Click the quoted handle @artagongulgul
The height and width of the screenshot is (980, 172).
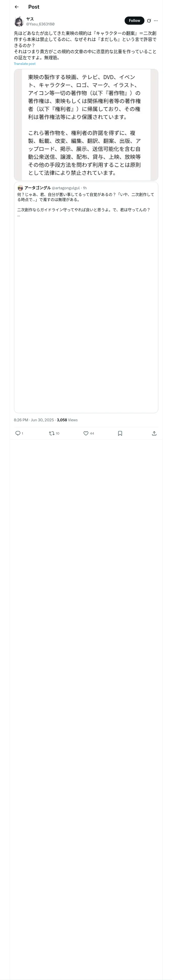(65, 188)
